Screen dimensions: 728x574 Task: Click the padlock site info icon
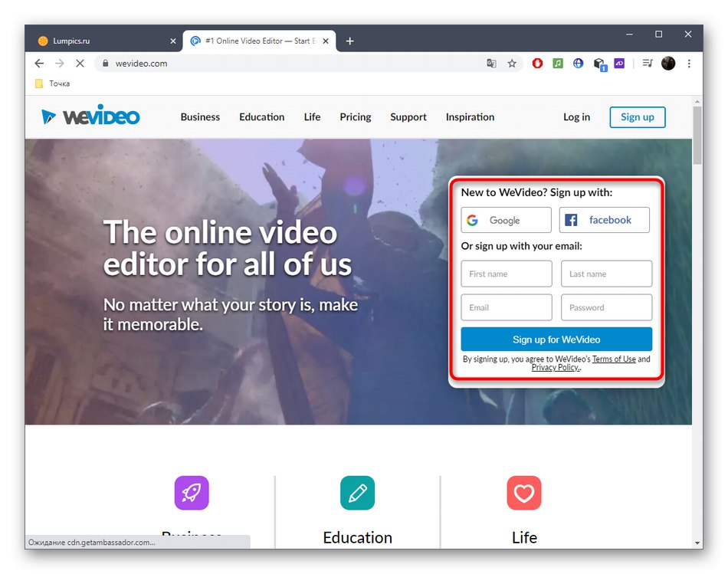click(x=106, y=63)
